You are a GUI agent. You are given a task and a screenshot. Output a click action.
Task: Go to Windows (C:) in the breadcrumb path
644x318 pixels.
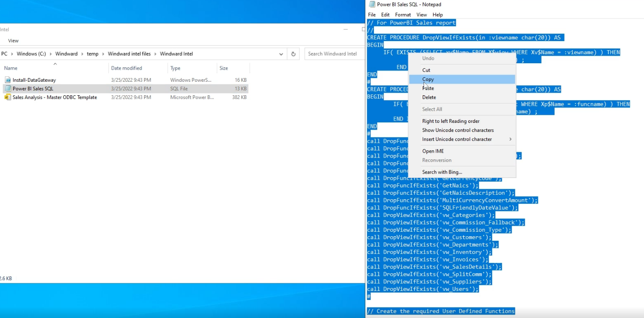[31, 54]
